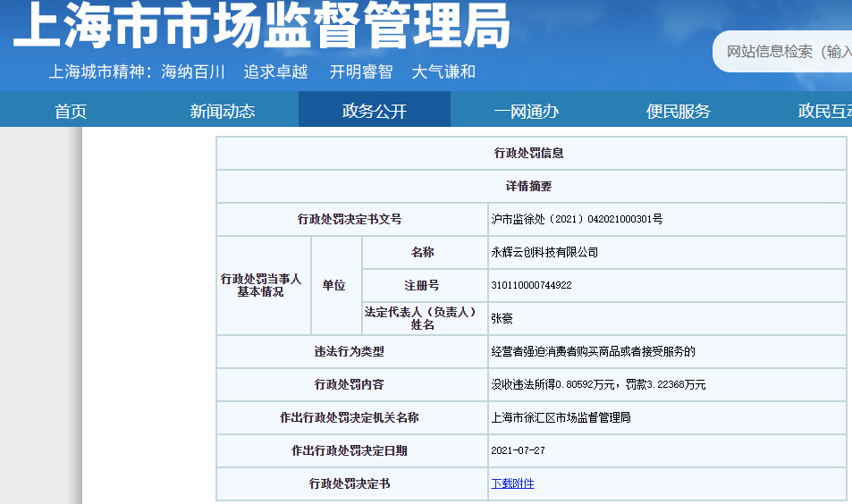852x504 pixels.
Task: Click the slogan text 开明睿智
Action: click(361, 71)
